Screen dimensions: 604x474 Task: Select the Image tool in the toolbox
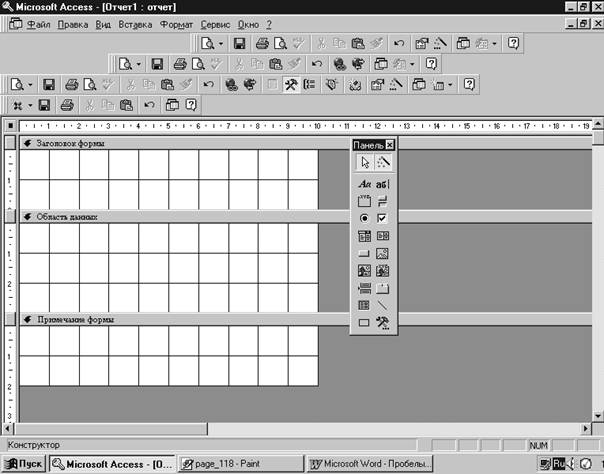pyautogui.click(x=383, y=253)
